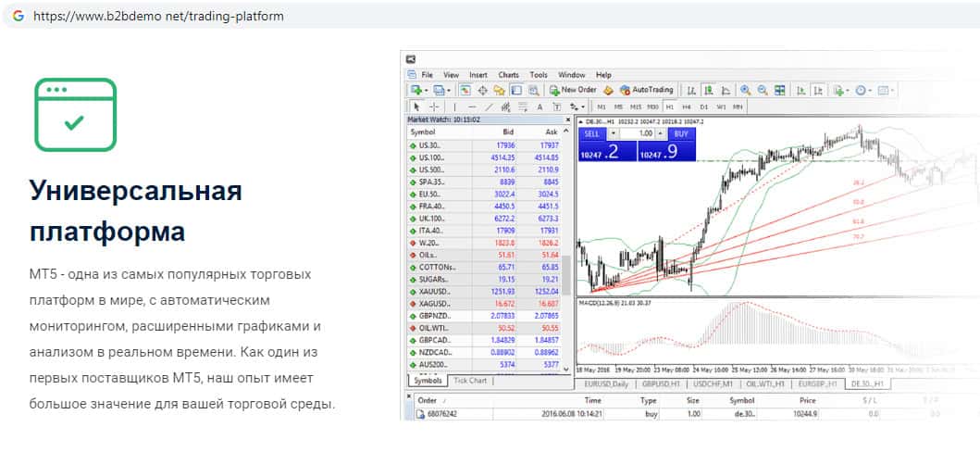
Task: Open the Charts menu
Action: (x=508, y=74)
